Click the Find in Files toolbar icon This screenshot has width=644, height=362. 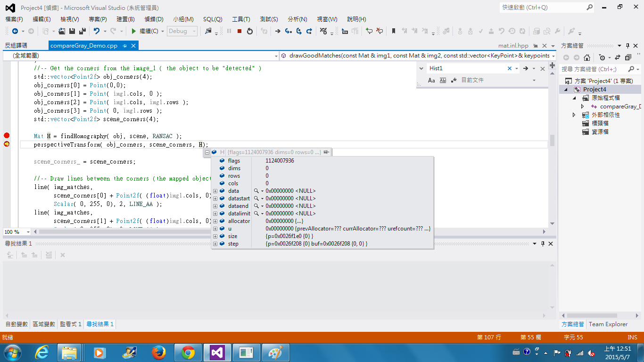click(208, 31)
